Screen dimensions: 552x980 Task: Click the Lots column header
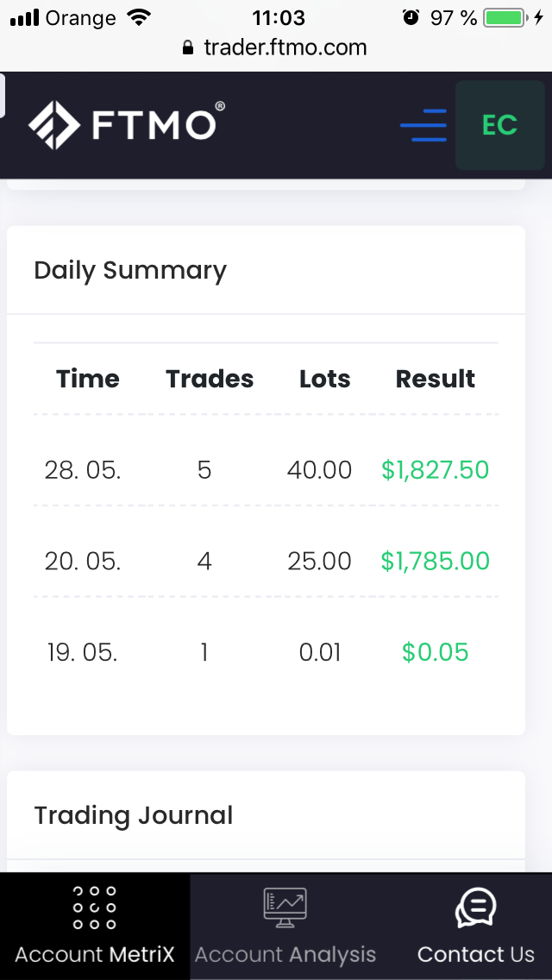point(324,379)
